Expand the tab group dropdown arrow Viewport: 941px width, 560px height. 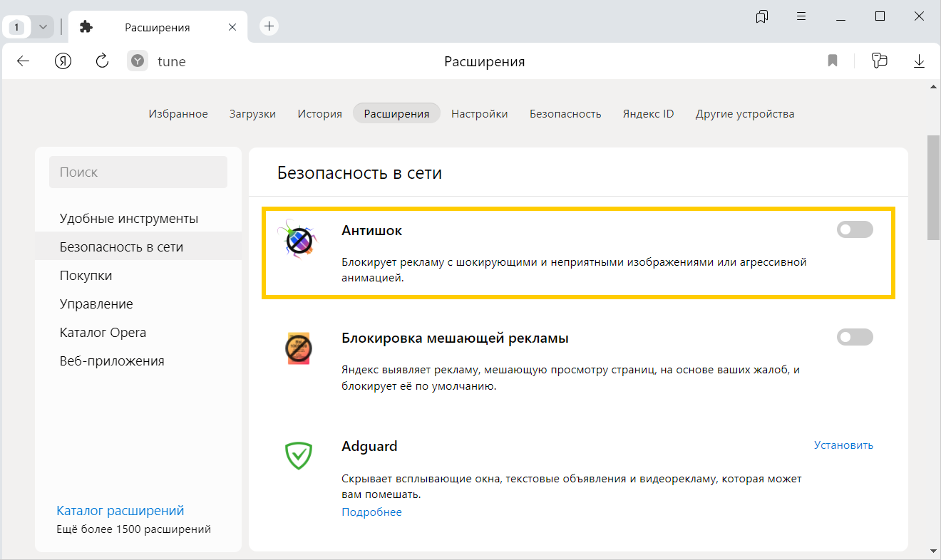tap(43, 27)
